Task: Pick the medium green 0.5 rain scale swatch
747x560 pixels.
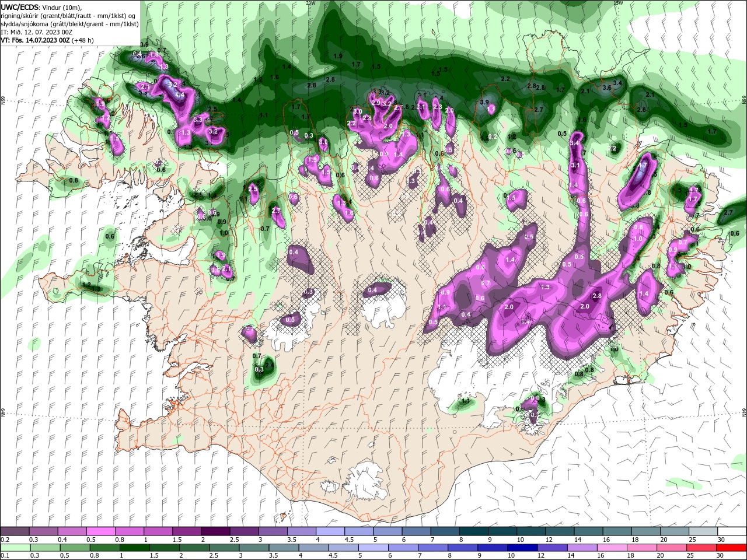Action: [75, 548]
